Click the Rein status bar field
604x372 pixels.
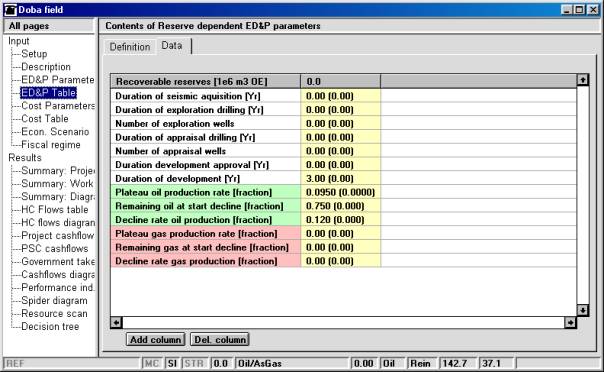tap(421, 364)
